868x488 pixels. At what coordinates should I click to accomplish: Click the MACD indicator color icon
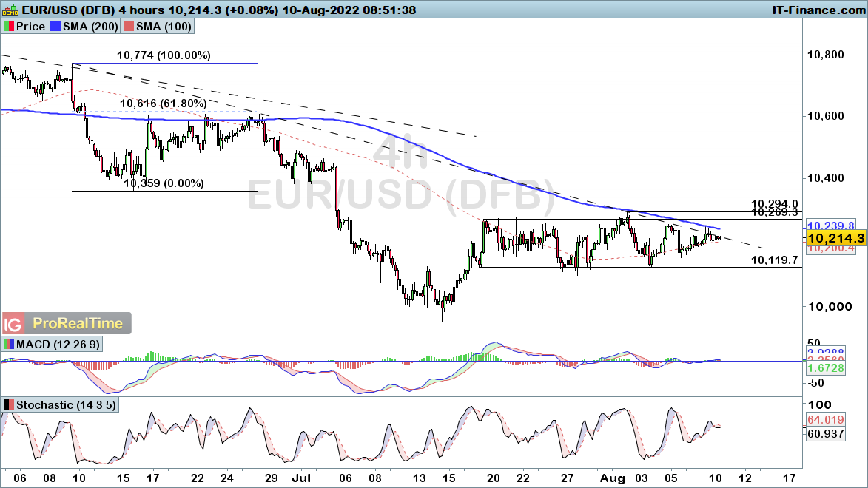click(x=8, y=344)
